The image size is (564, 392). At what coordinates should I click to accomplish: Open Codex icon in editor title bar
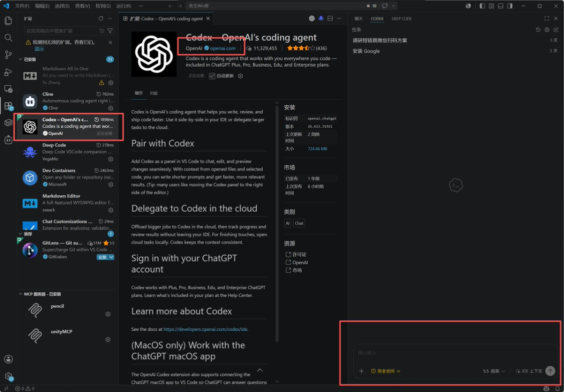312,19
